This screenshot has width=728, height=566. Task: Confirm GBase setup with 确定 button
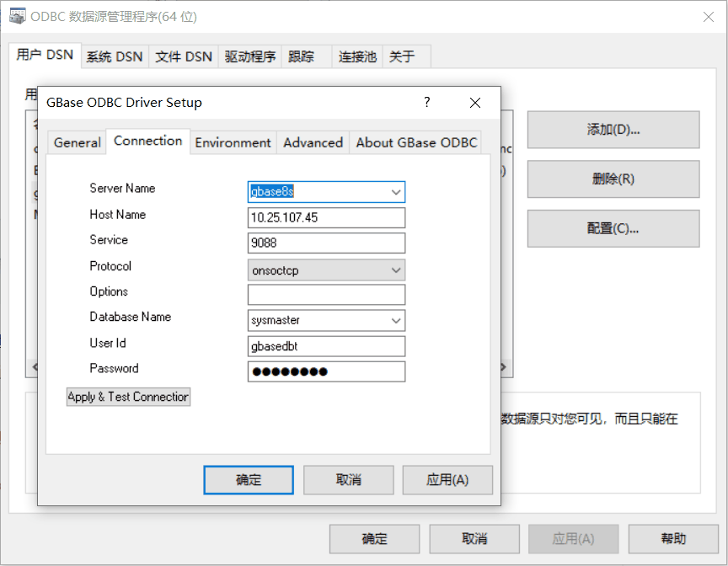pos(249,480)
